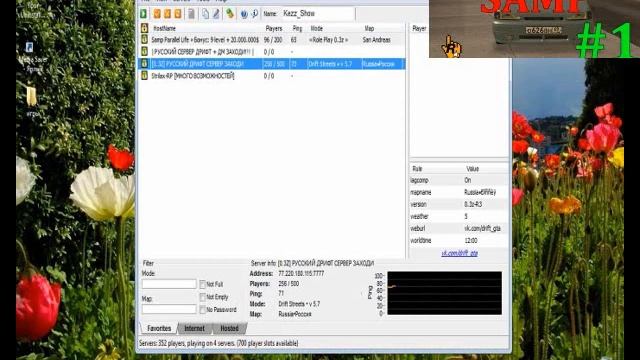Image resolution: width=640 pixels, height=360 pixels.
Task: Click lock icon of selected [0.3Z] server row
Action: (x=144, y=64)
